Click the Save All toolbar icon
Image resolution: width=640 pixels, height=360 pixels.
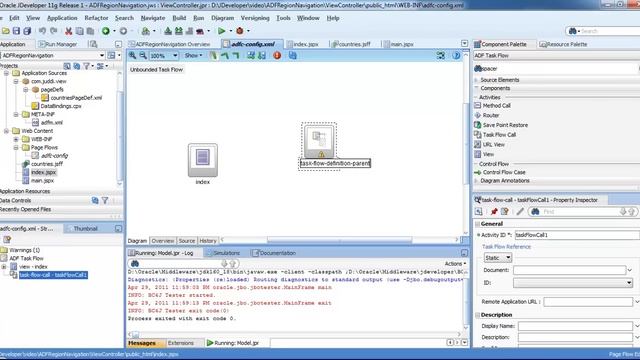click(x=27, y=31)
